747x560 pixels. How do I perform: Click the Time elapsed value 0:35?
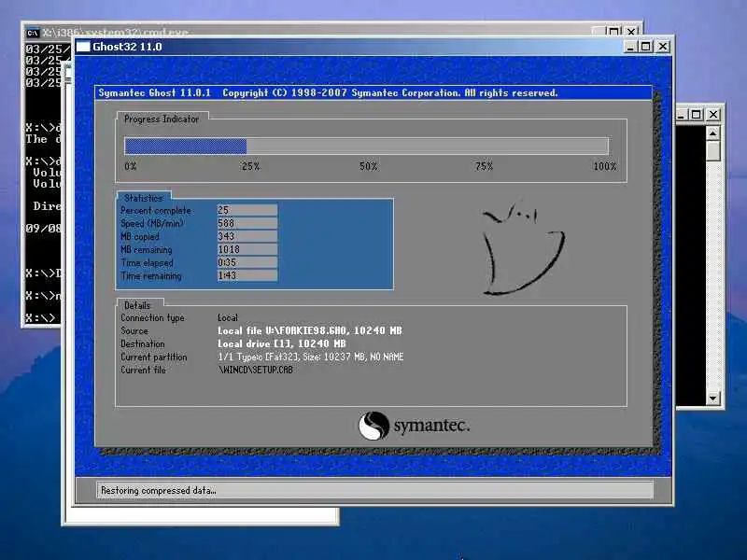[247, 262]
